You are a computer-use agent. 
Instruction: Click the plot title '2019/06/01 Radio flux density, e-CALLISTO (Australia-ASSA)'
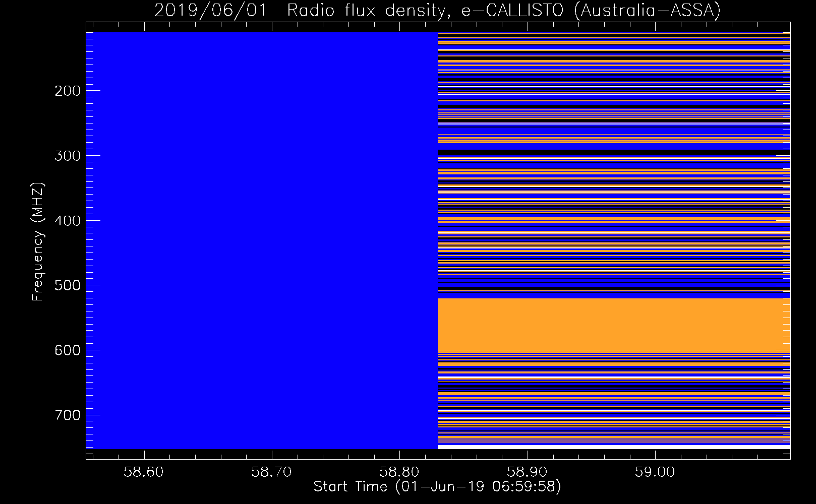click(437, 10)
